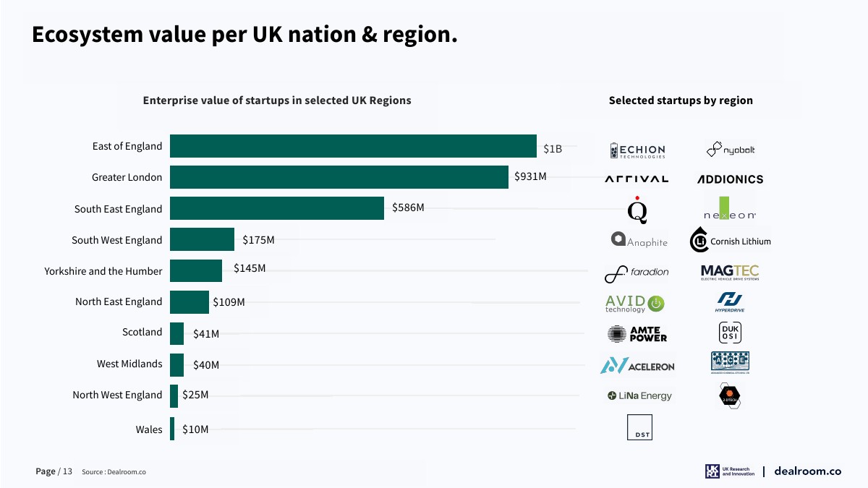
Task: Select the LiNa Energy logo
Action: [639, 396]
